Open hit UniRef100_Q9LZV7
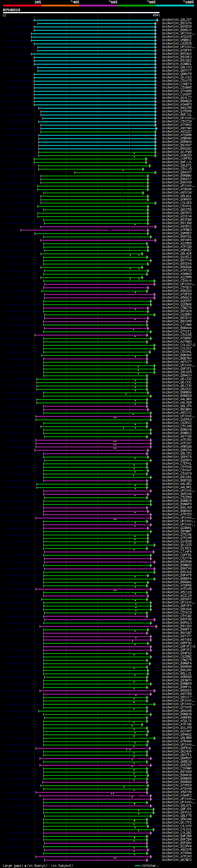The image size is (197, 868). point(177,20)
